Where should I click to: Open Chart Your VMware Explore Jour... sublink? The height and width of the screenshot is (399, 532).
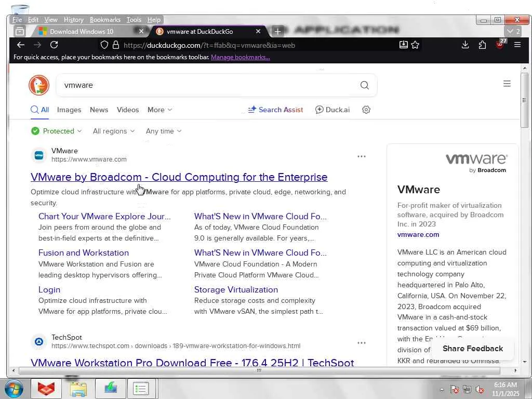(x=104, y=216)
